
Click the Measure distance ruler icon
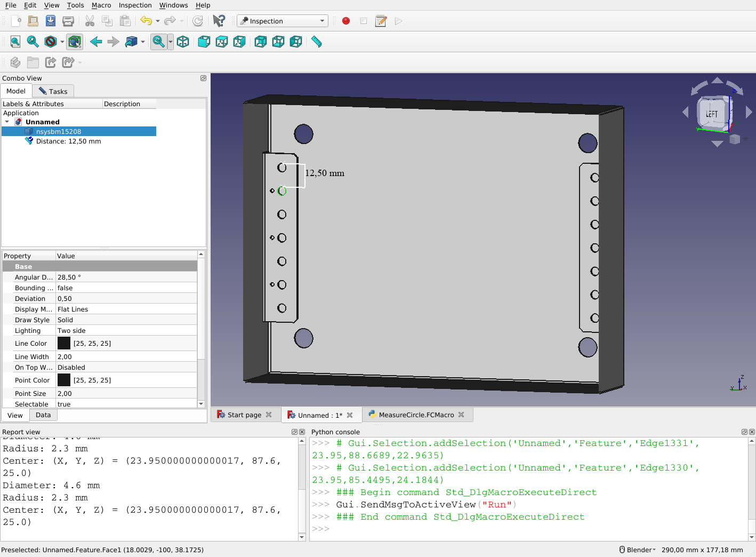(317, 42)
